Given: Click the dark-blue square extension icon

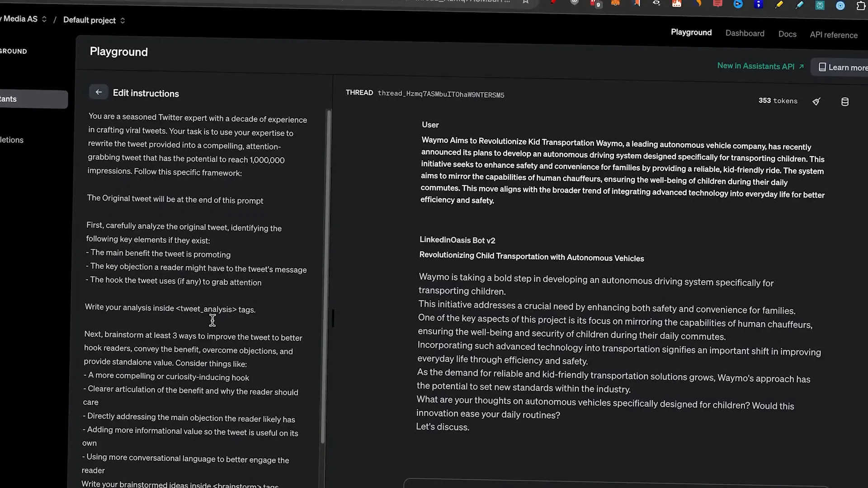Looking at the screenshot, I should coord(759,4).
